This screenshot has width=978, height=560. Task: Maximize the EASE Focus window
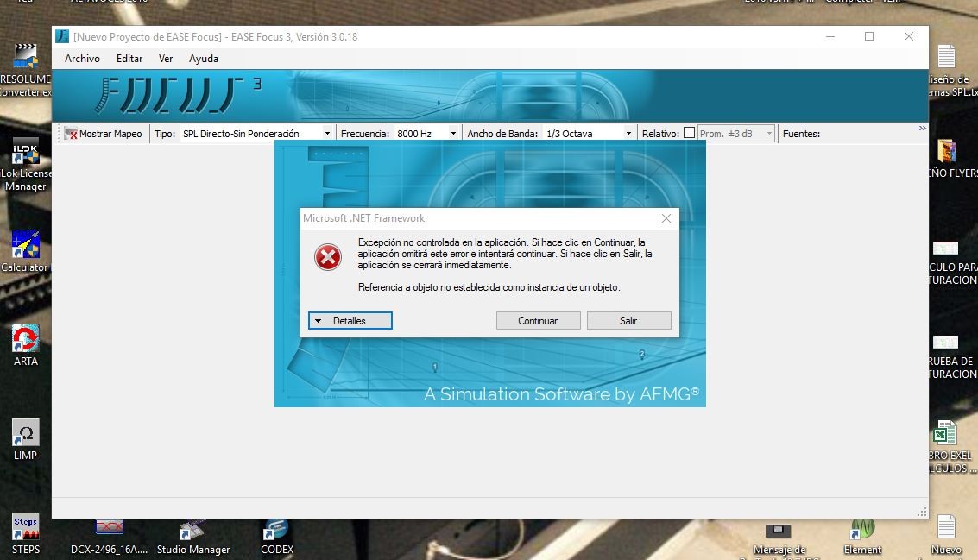[869, 36]
